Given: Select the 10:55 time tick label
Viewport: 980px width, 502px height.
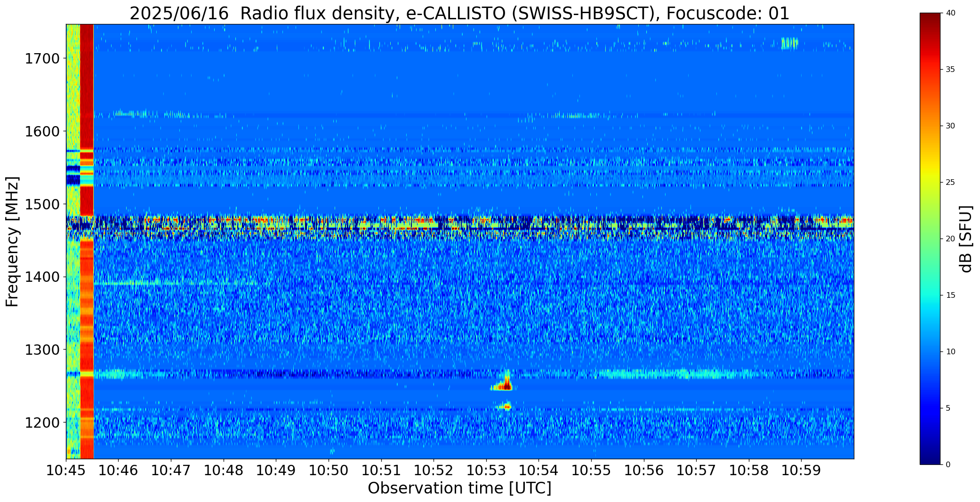Looking at the screenshot, I should click(x=591, y=470).
